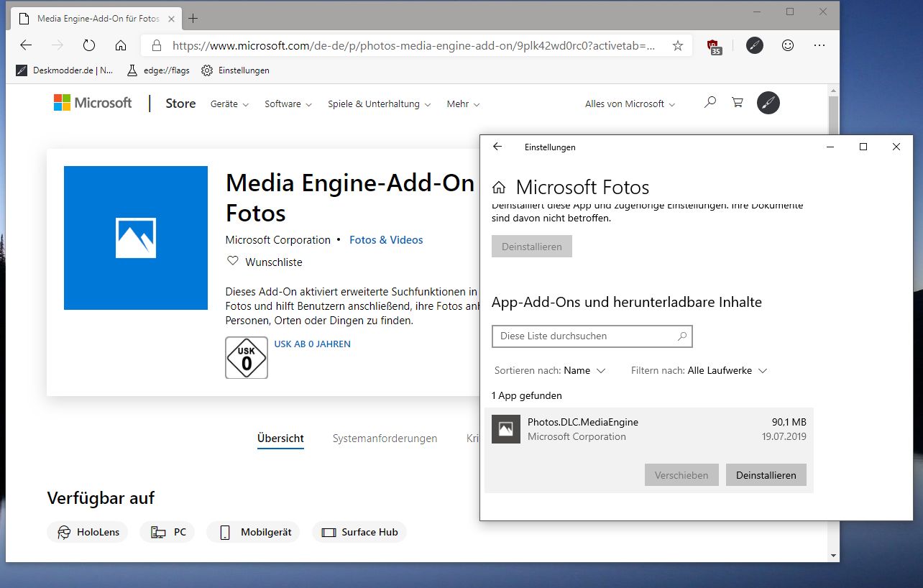Screen dimensions: 923x588
Task: Open the account avatar on Microsoft site
Action: (768, 103)
